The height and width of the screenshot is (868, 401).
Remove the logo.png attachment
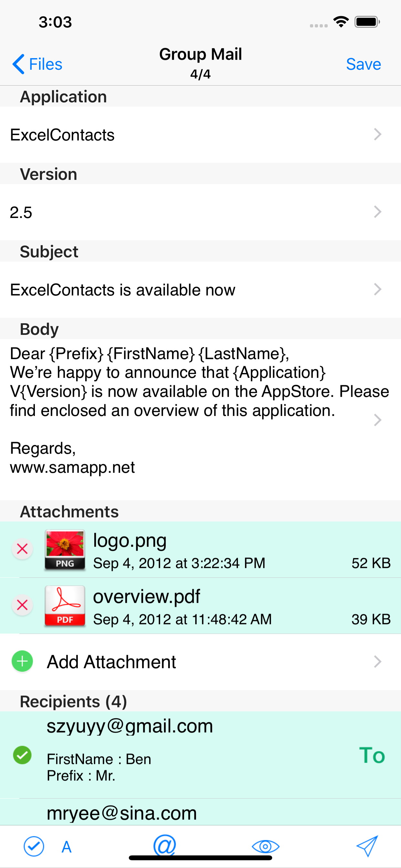pos(22,549)
